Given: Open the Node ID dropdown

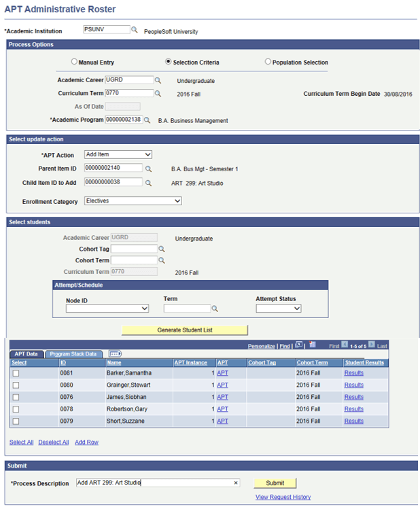Looking at the screenshot, I should 107,309.
